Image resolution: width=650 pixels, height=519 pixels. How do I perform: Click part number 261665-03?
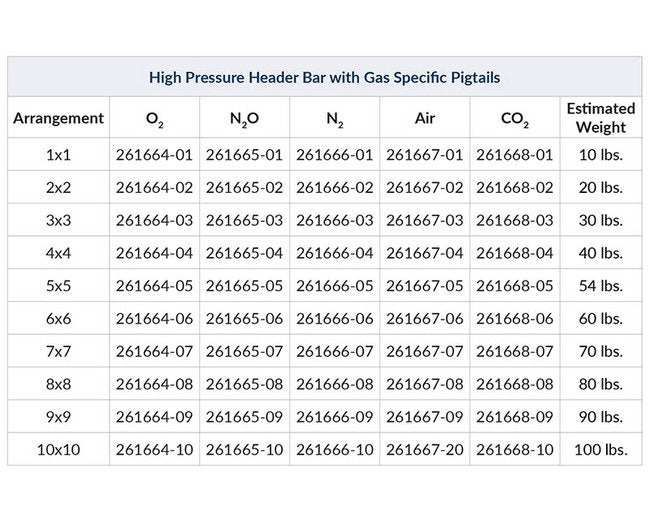click(x=244, y=220)
